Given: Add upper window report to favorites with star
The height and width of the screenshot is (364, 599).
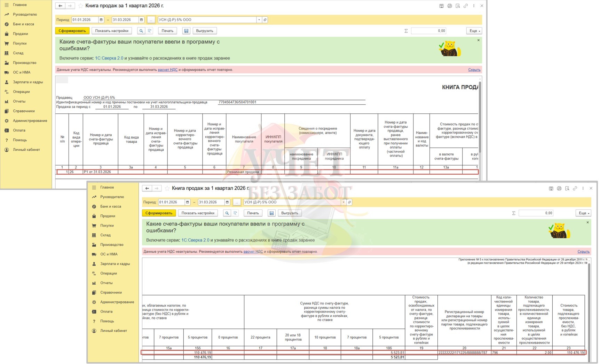Looking at the screenshot, I should (x=81, y=6).
